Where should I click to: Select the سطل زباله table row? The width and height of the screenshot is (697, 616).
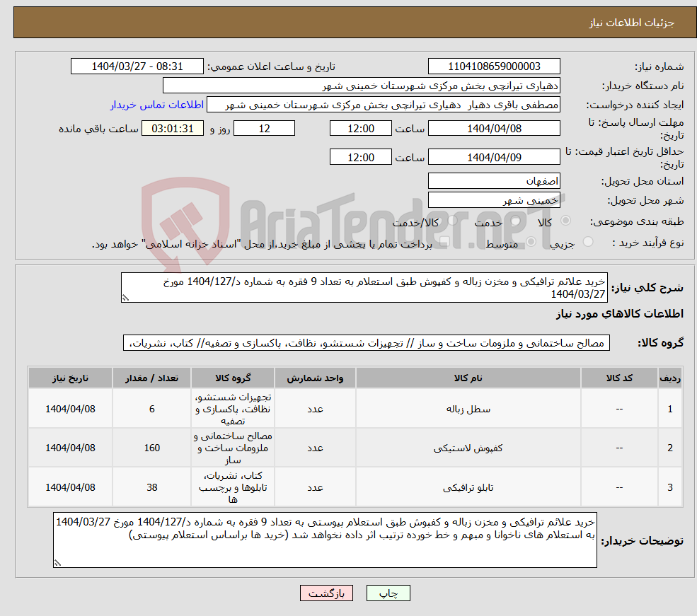click(354, 408)
